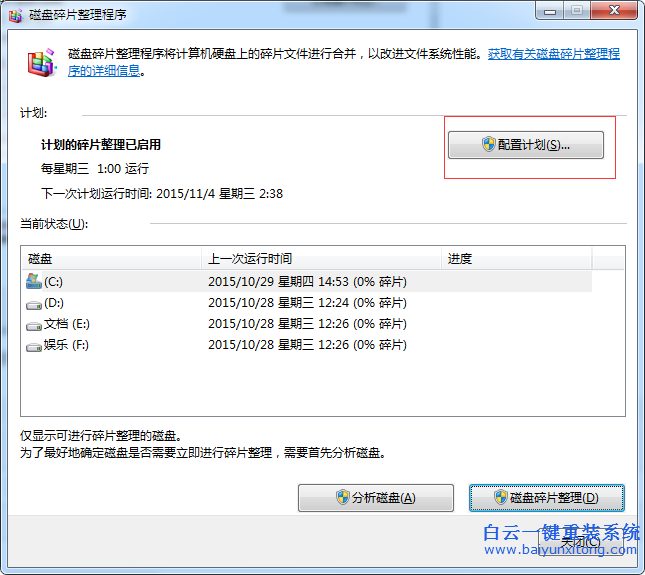Sort by the 磁盘 column header
645x575 pixels.
pos(111,259)
